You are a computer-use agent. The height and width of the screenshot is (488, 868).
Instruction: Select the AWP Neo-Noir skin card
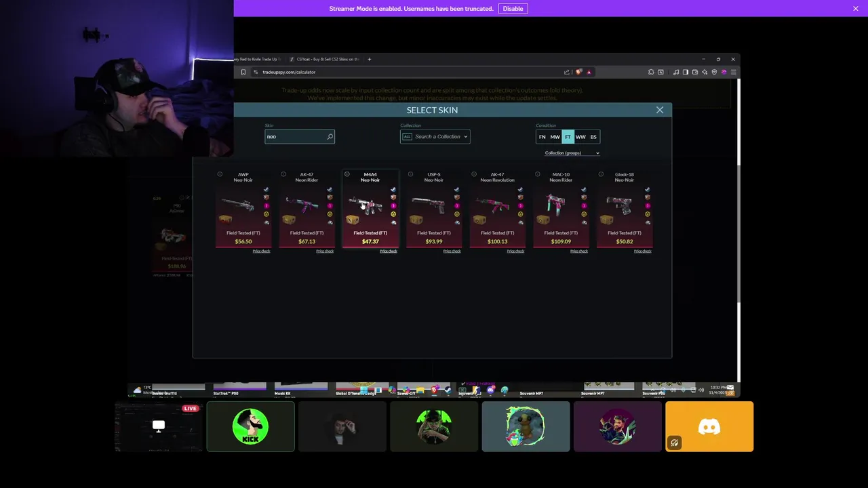(243, 209)
